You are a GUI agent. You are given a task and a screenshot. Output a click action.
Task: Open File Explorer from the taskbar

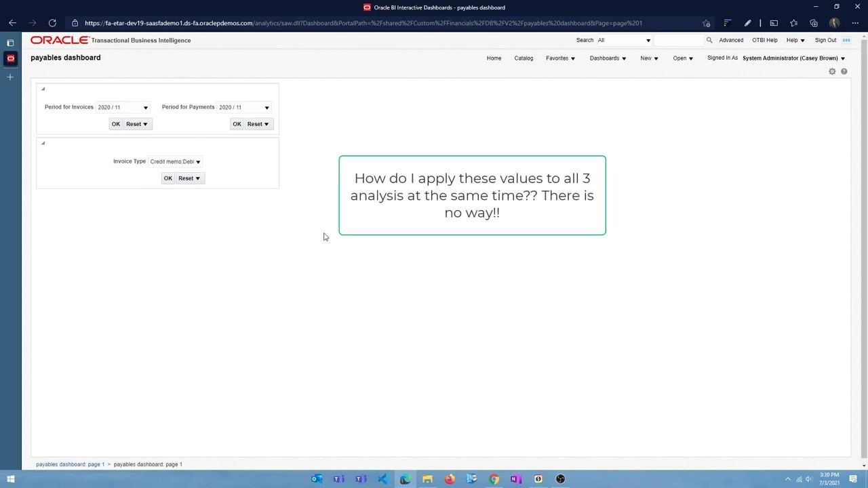coord(427,479)
